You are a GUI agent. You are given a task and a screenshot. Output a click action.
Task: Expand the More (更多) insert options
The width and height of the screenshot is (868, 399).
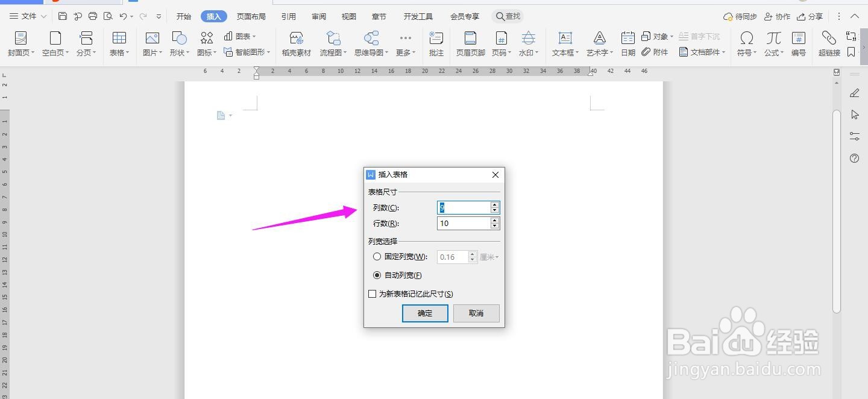406,45
